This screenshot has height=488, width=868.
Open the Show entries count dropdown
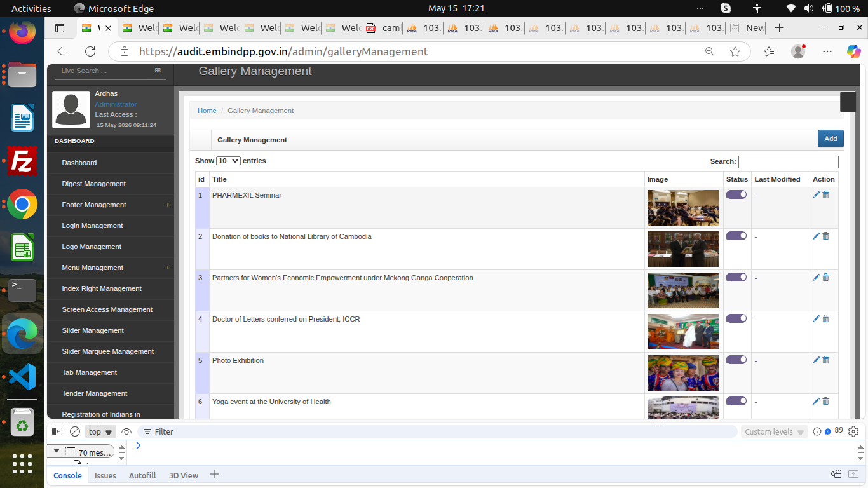click(228, 161)
